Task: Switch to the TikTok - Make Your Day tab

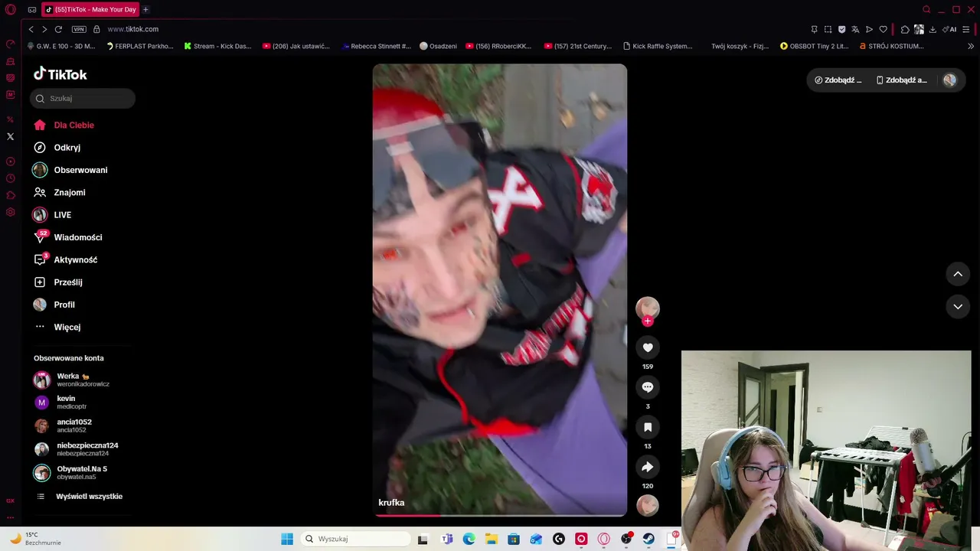Action: coord(90,10)
